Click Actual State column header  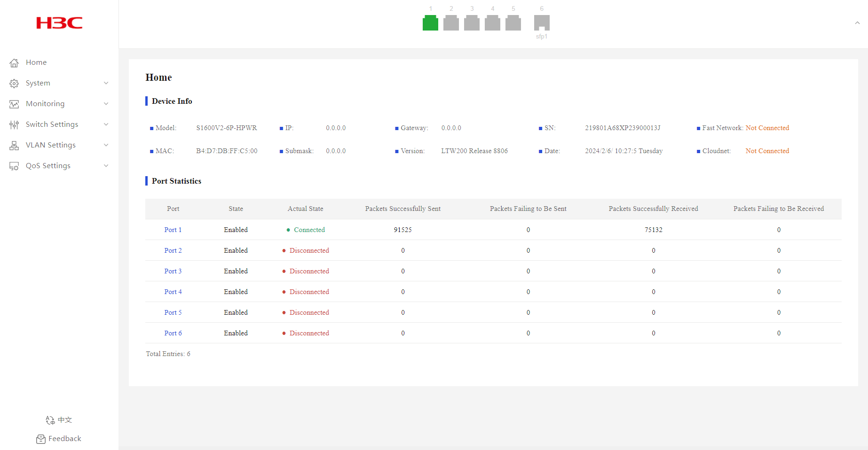point(306,209)
